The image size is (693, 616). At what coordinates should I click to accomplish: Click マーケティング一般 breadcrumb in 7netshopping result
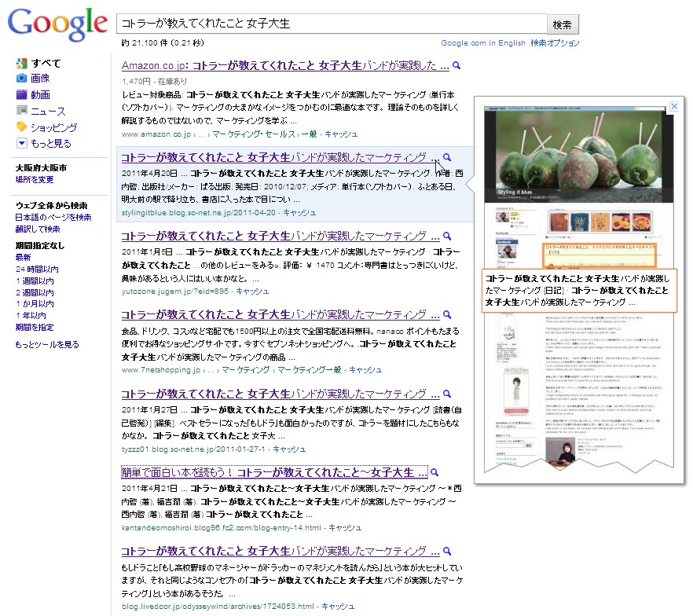310,370
